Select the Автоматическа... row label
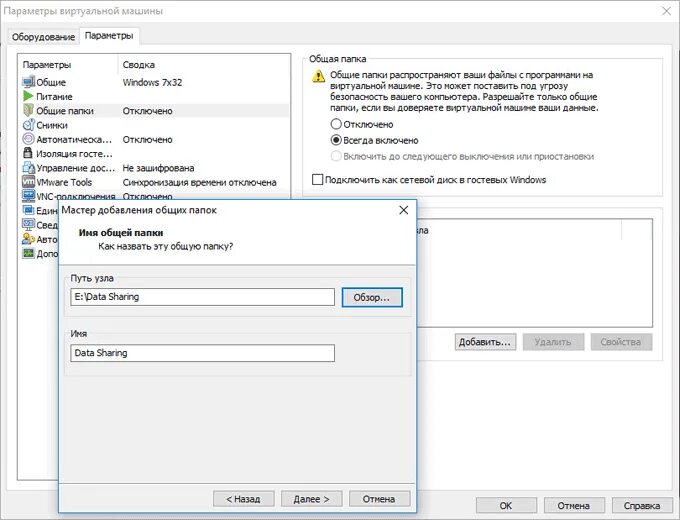 (74, 140)
